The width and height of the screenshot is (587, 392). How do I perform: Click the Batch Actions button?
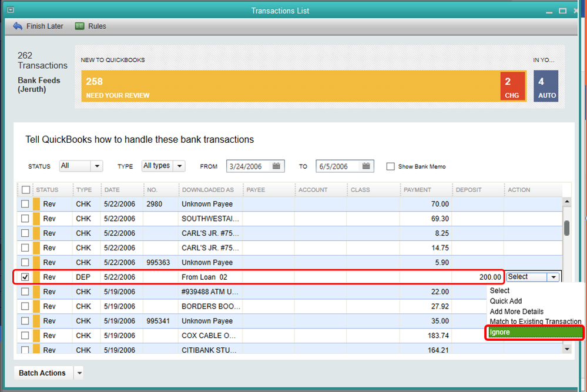point(43,373)
